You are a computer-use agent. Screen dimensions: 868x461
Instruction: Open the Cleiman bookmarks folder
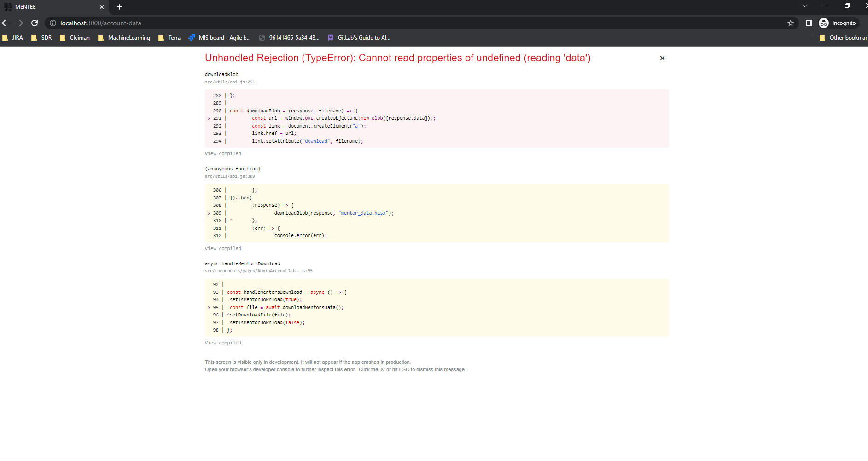pyautogui.click(x=75, y=37)
